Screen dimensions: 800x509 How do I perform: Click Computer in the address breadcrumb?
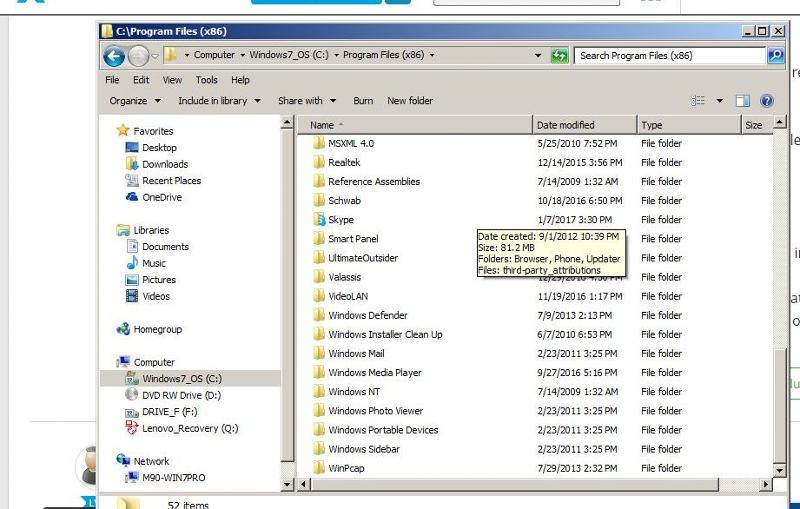[214, 55]
